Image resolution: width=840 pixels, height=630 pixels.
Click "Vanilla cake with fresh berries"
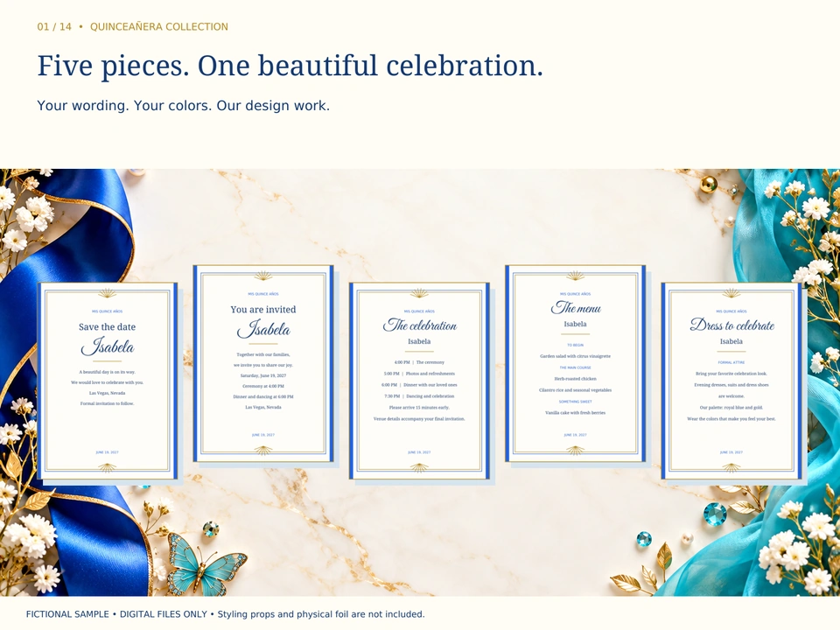pyautogui.click(x=575, y=412)
